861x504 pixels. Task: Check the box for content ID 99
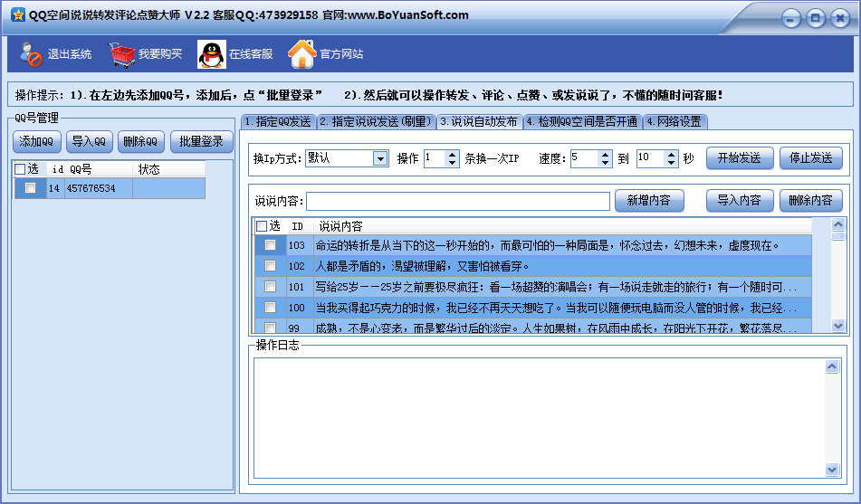click(270, 328)
